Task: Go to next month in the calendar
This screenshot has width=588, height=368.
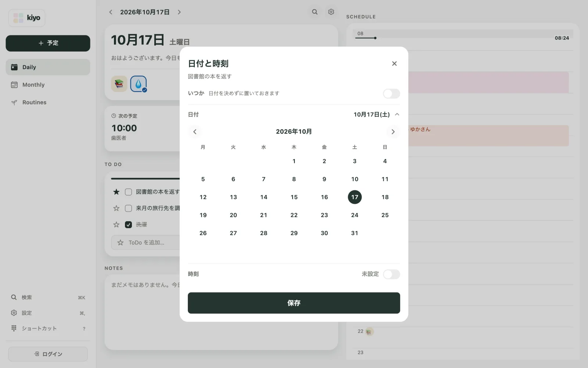Action: coord(393,132)
